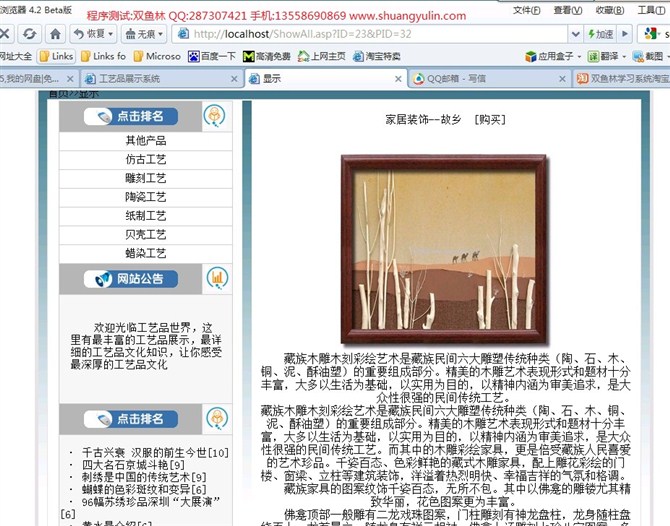This screenshot has width=670, height=526.
Task: Click the 翻译 translate tool
Action: (x=603, y=56)
